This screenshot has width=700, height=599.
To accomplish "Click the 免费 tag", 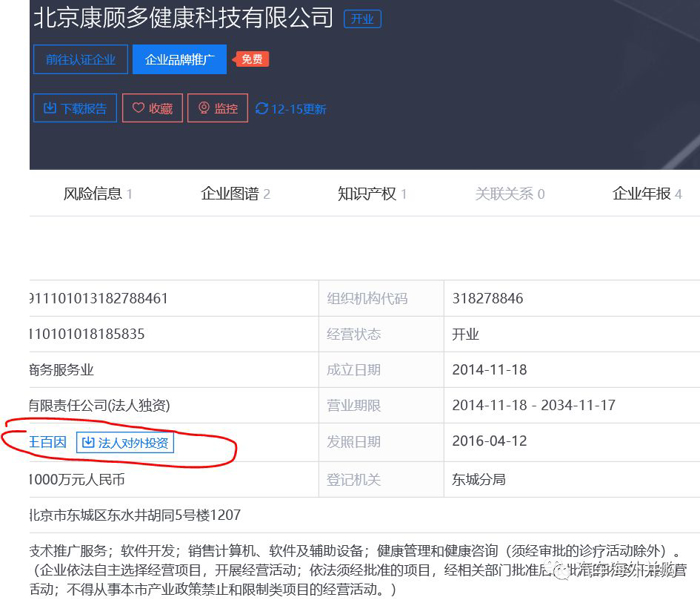I will pos(251,59).
